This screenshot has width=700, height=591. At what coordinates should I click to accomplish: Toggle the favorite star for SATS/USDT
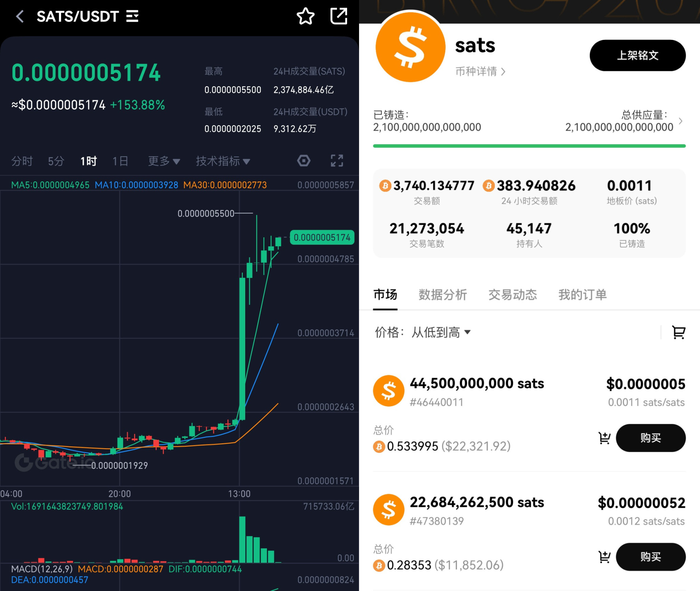click(x=305, y=16)
